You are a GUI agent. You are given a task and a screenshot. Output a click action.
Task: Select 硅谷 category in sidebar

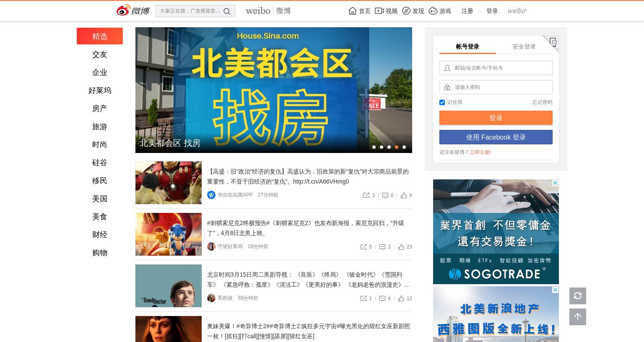tap(100, 163)
